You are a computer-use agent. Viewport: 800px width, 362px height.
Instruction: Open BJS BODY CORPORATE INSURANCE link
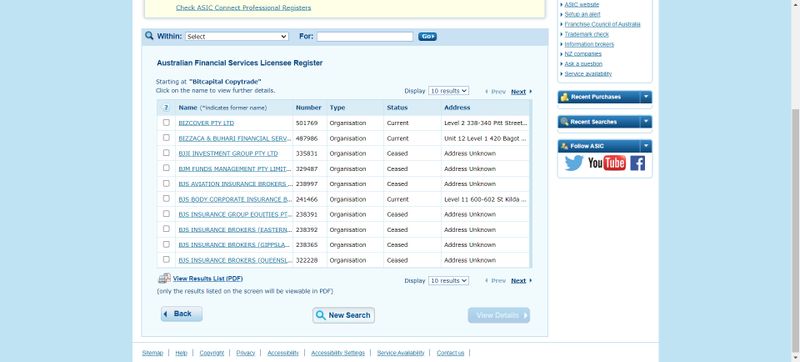tap(235, 199)
